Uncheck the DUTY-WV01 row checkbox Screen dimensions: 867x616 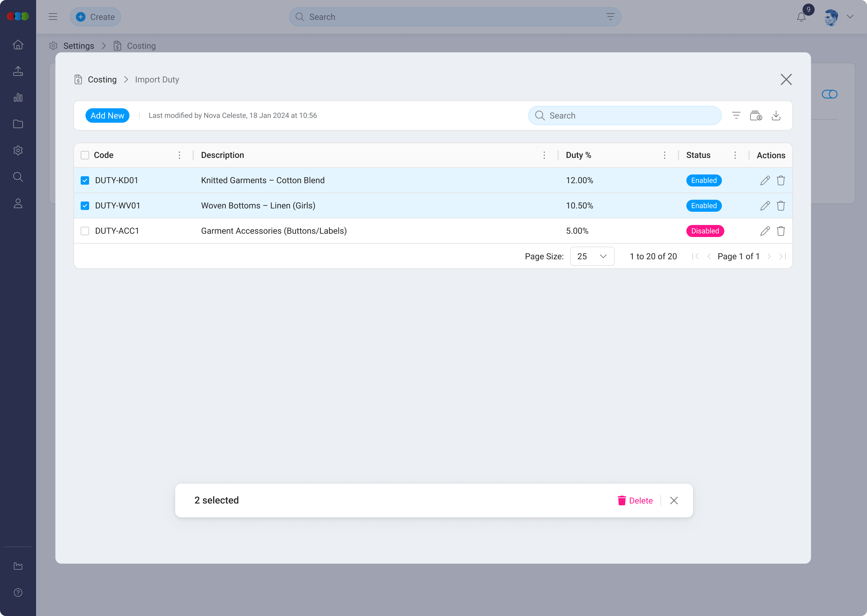tap(85, 205)
